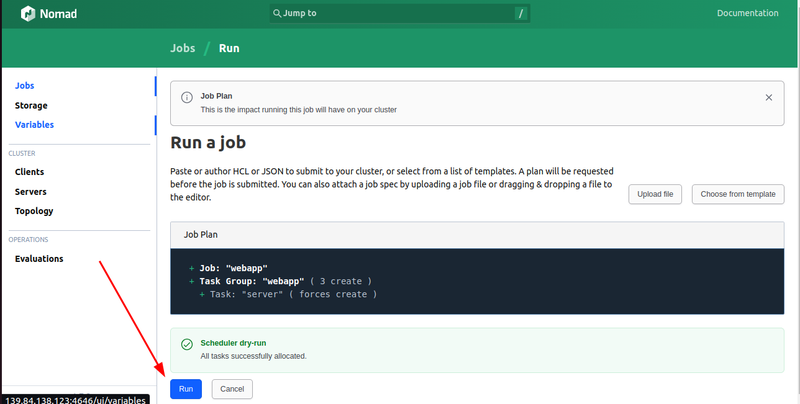Viewport: 800px width, 404px height.
Task: Select the Run breadcrumb
Action: [x=229, y=48]
